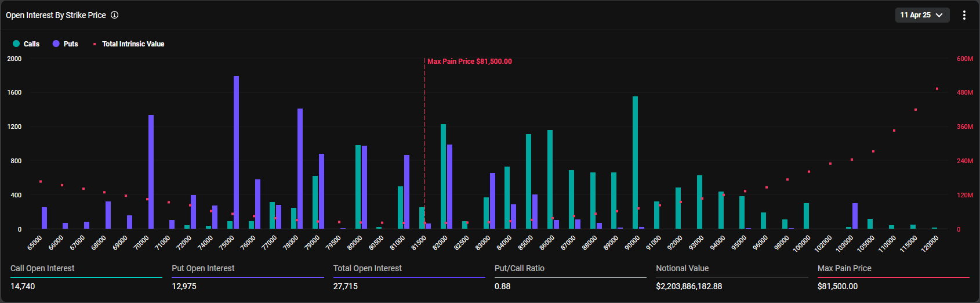
Task: Open the three-dot options menu
Action: (x=964, y=15)
